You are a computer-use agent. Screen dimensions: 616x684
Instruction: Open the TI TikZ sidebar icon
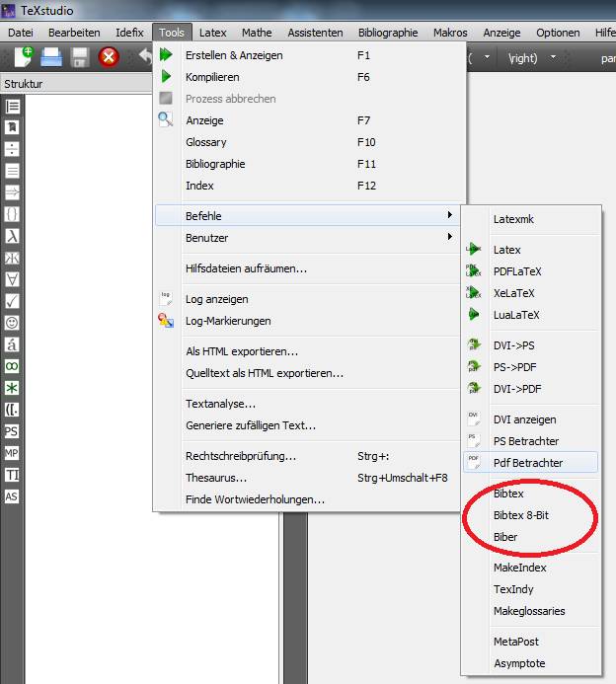click(12, 475)
